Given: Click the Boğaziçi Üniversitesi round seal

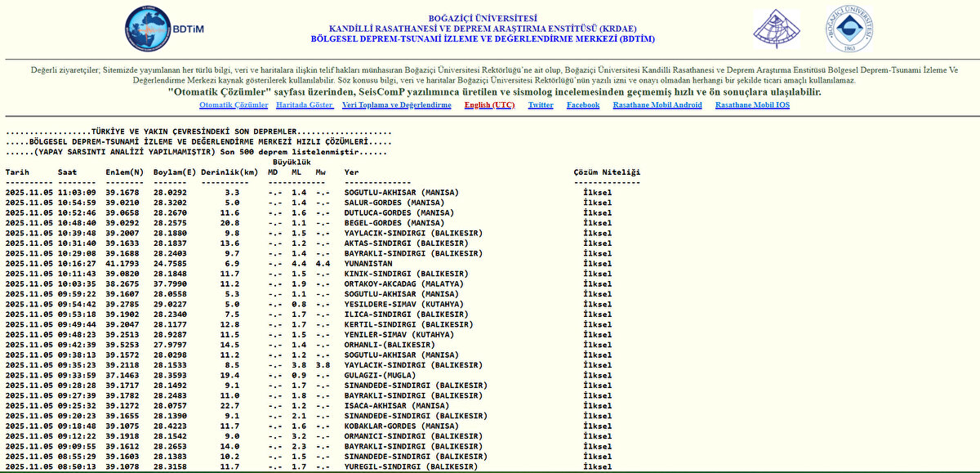Looking at the screenshot, I should pyautogui.click(x=849, y=29).
